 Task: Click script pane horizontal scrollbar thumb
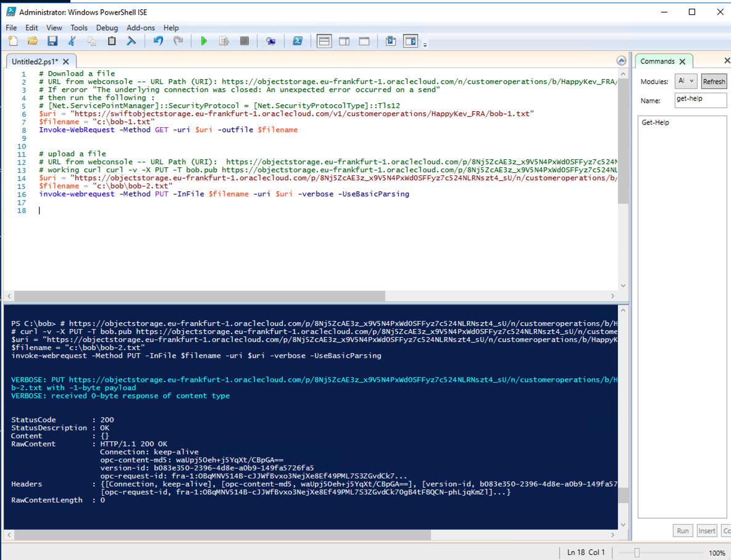coord(200,296)
